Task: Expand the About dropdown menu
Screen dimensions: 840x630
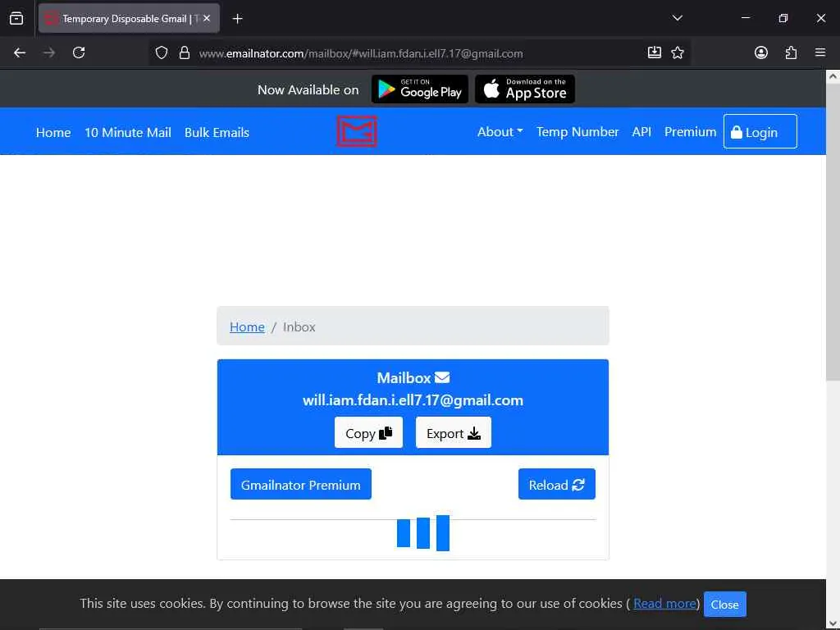Action: [x=500, y=132]
